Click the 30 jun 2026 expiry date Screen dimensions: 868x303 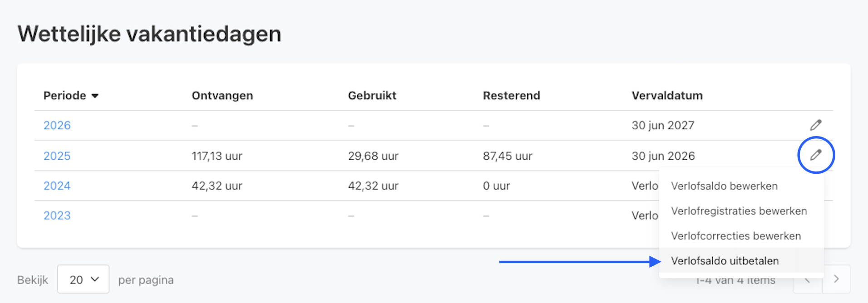[x=663, y=156]
